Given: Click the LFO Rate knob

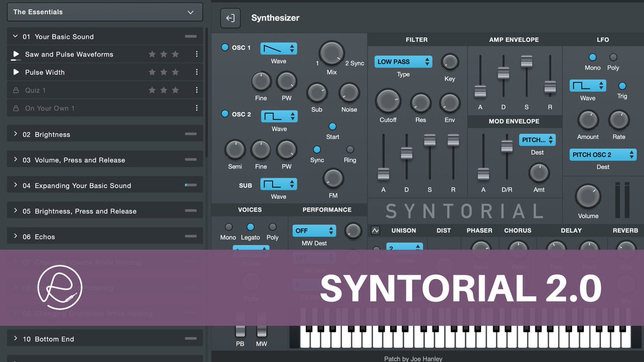Looking at the screenshot, I should pos(619,120).
